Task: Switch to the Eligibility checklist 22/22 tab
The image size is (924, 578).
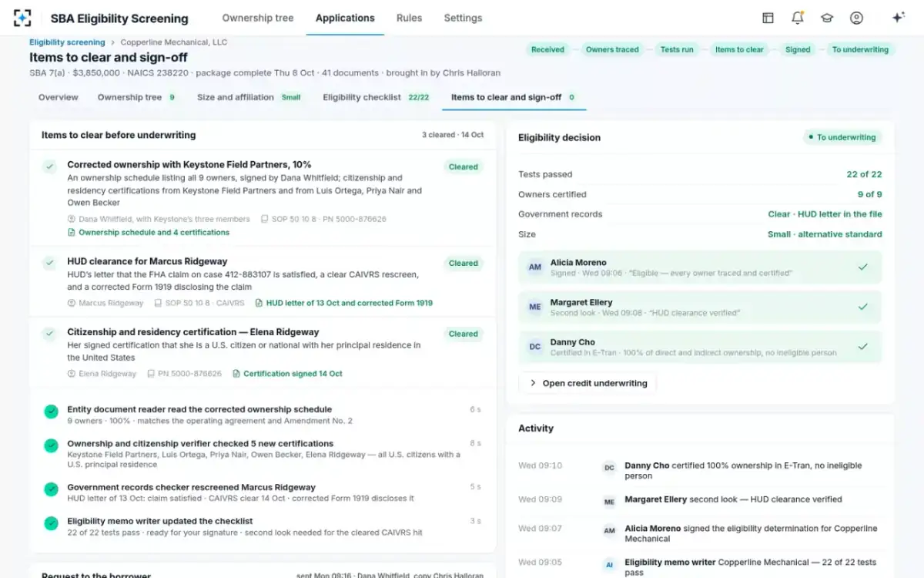Action: [x=376, y=97]
